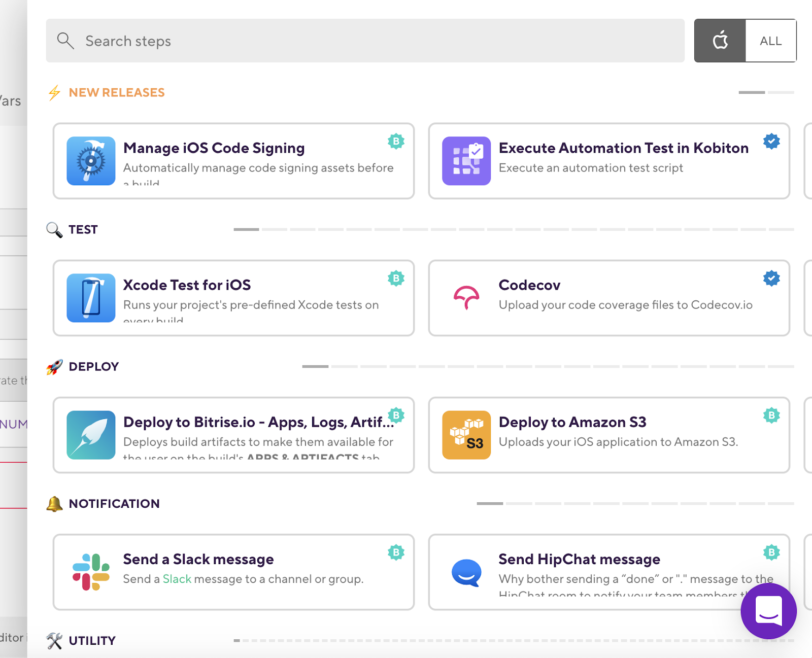This screenshot has width=812, height=658.
Task: Click the Kobiton step icon
Action: [466, 161]
